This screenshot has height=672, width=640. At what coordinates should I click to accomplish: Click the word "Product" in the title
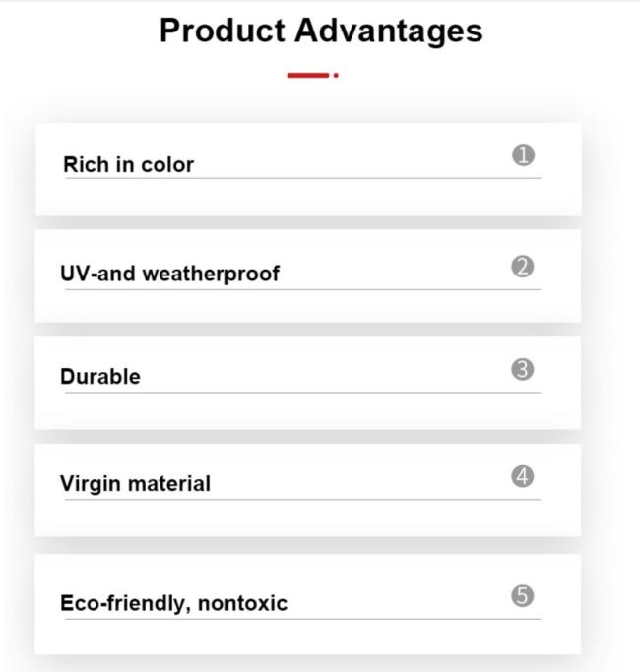tap(223, 31)
